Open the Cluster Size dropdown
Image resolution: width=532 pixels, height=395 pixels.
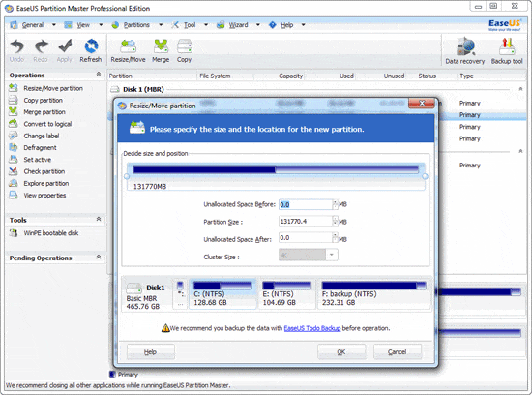coord(331,255)
